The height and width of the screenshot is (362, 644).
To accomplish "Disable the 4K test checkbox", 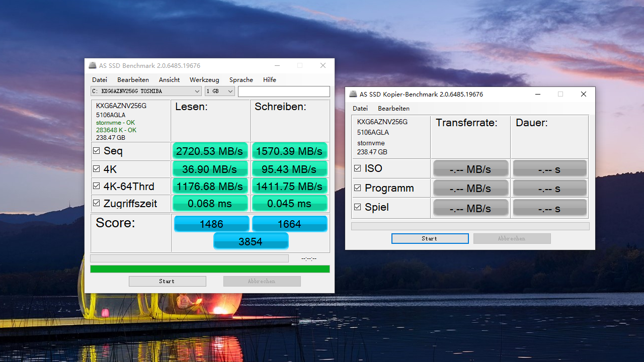I will (x=96, y=169).
